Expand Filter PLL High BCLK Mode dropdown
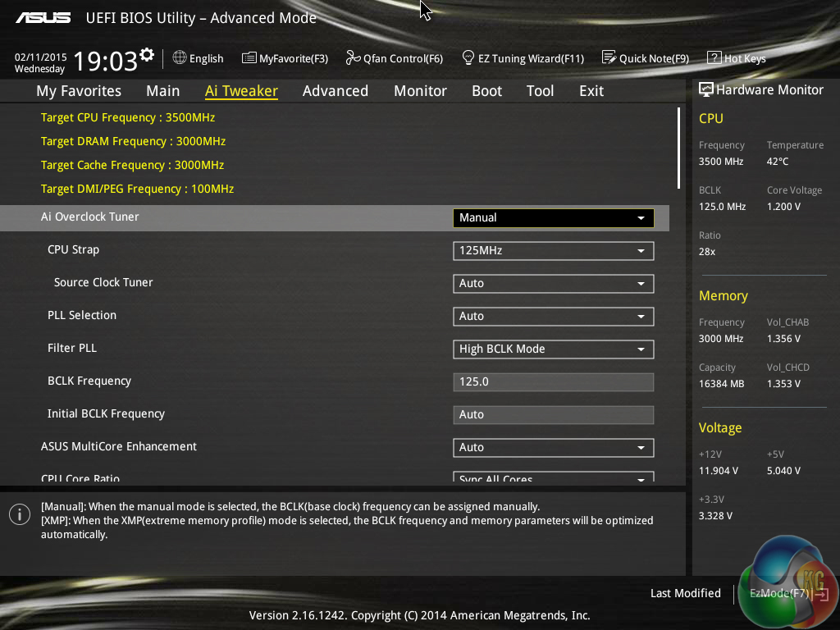The width and height of the screenshot is (840, 630). [x=553, y=349]
